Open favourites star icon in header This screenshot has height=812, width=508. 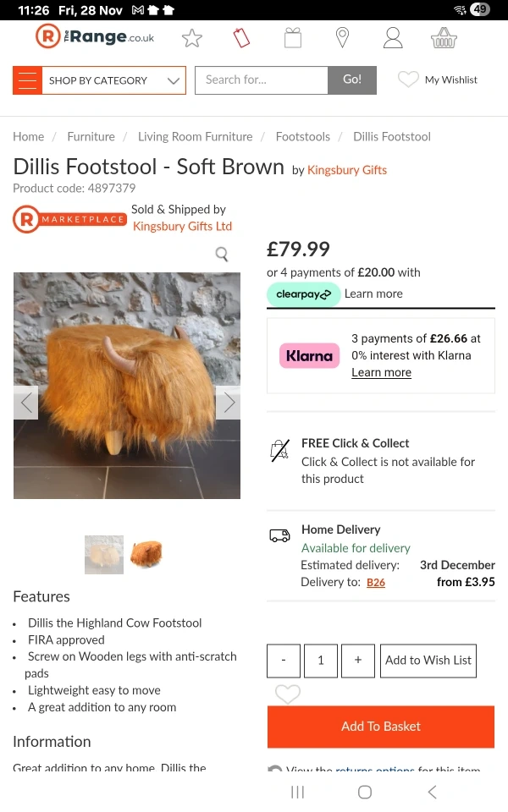pos(192,38)
